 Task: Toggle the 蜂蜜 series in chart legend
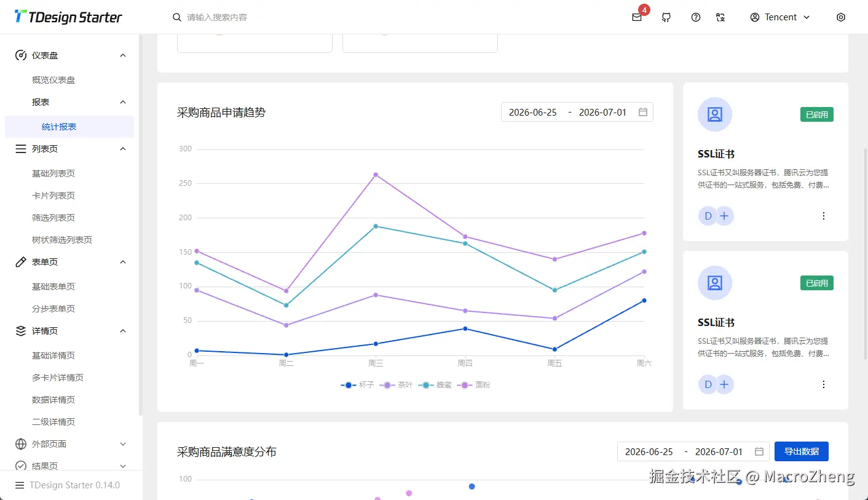pyautogui.click(x=435, y=385)
